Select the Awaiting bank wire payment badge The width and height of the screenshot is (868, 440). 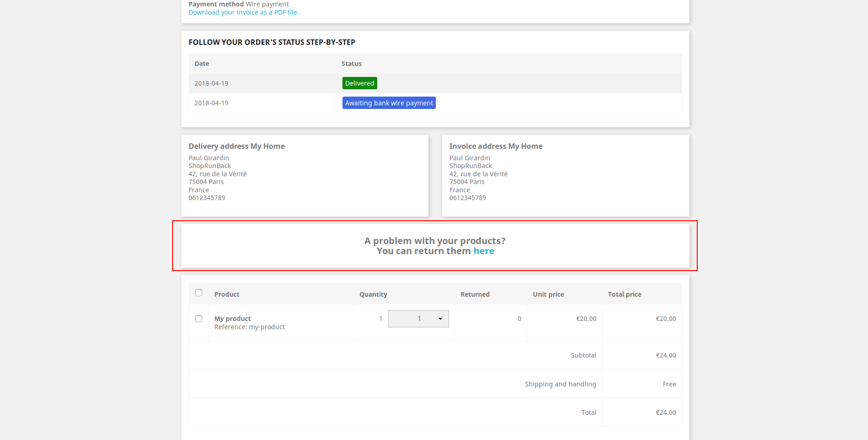[x=389, y=103]
